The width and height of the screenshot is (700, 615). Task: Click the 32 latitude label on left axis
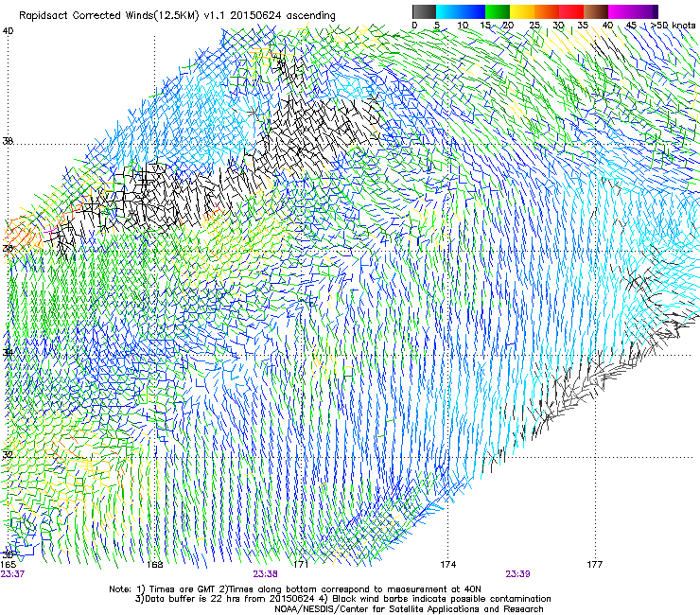[x=8, y=455]
